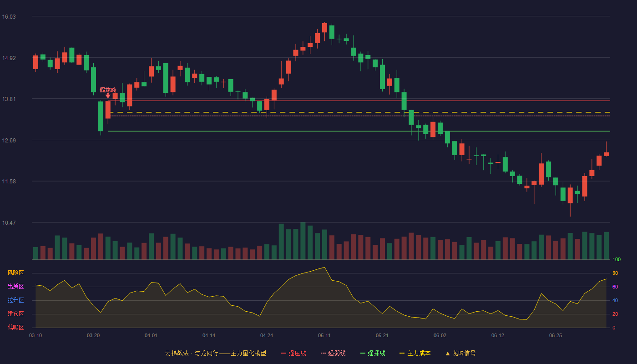Image resolution: width=637 pixels, height=364 pixels.
Task: Select the 假龙吟 annotation label
Action: [x=108, y=90]
